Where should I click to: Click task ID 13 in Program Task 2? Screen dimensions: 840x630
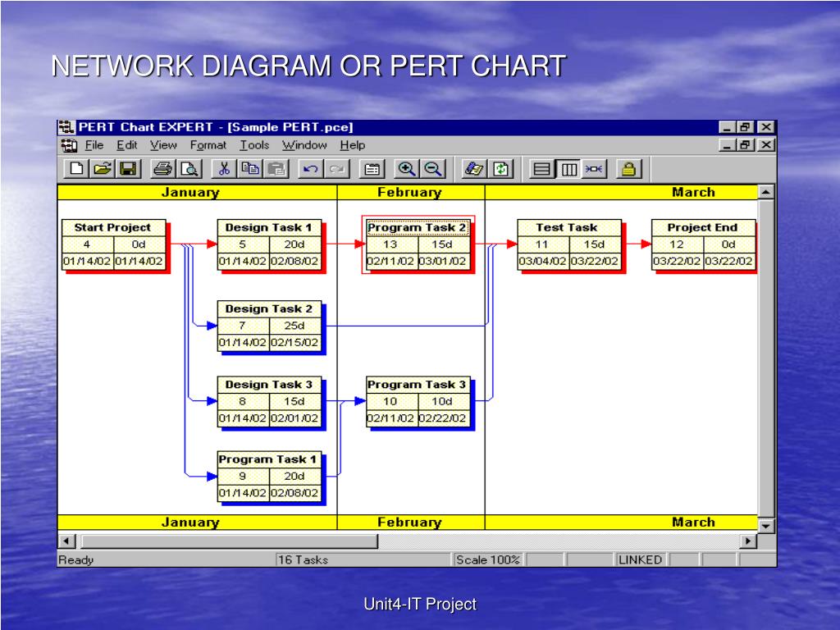point(390,244)
